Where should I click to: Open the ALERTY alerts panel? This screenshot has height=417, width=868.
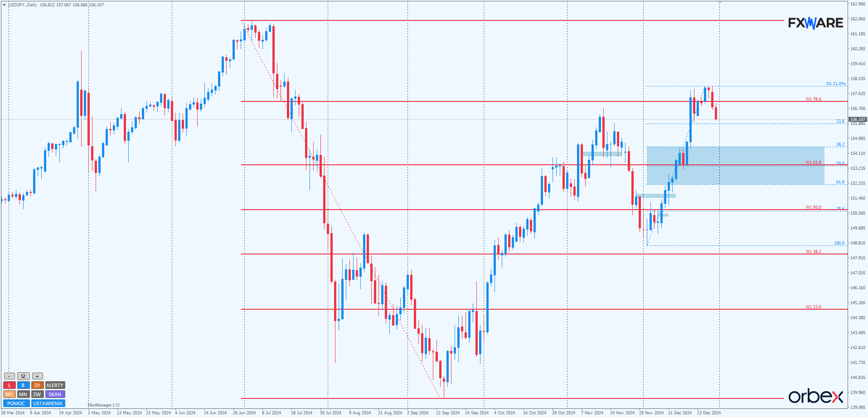click(55, 385)
